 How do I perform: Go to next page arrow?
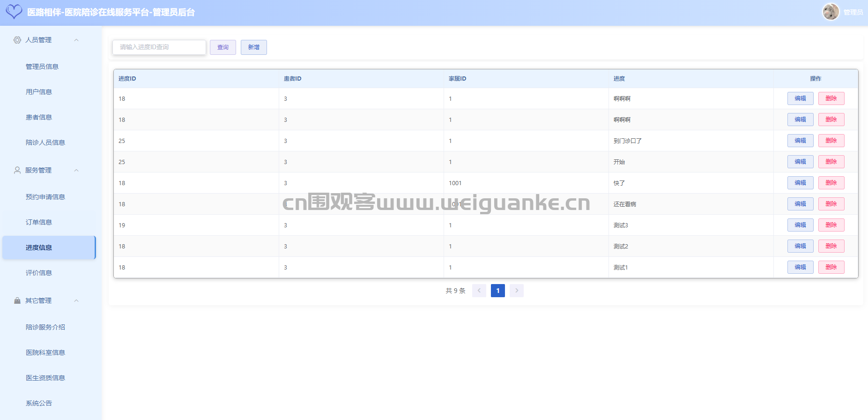(516, 291)
